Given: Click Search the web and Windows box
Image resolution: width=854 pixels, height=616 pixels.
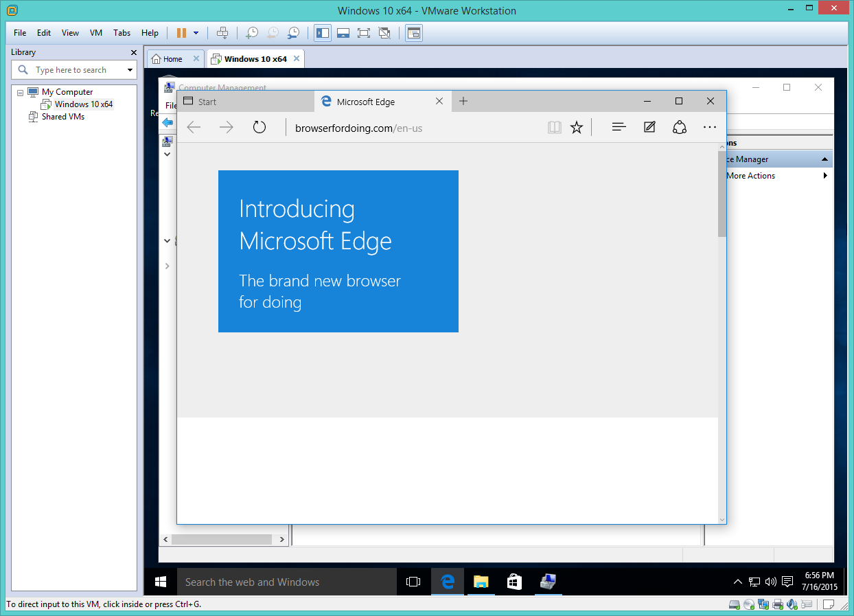Looking at the screenshot, I should point(286,582).
